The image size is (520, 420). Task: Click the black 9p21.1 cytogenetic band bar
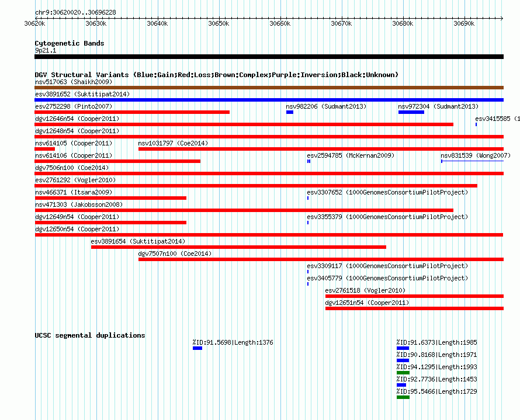point(269,57)
